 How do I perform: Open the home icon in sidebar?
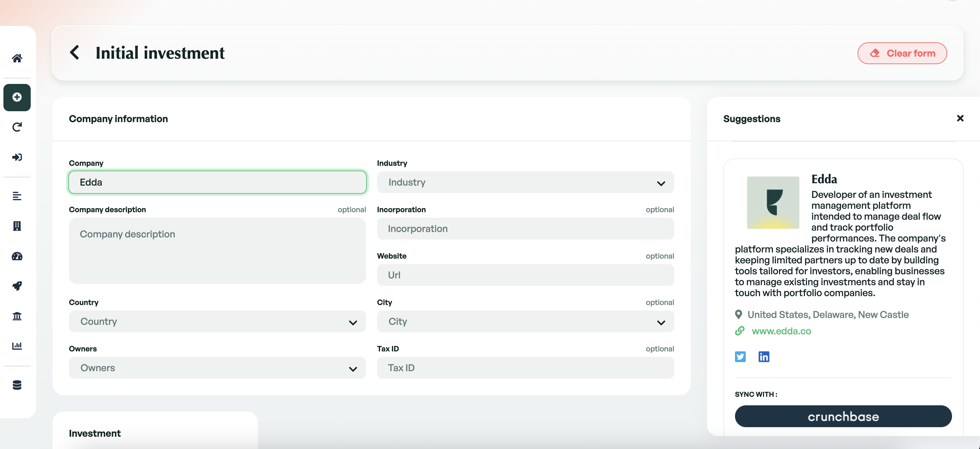(17, 58)
